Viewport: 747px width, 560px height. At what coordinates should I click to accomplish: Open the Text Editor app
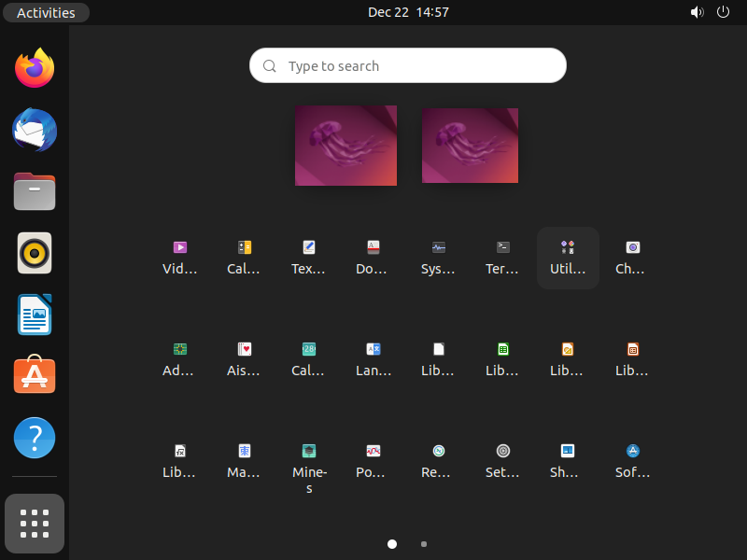309,258
